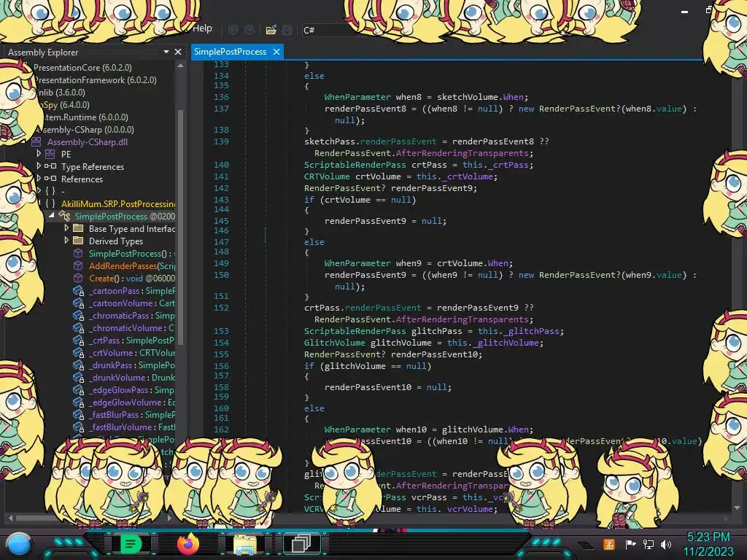Select the AkilliMum.SRP.PostProcessing namespace
Screen dimensions: 747x560
click(118, 204)
